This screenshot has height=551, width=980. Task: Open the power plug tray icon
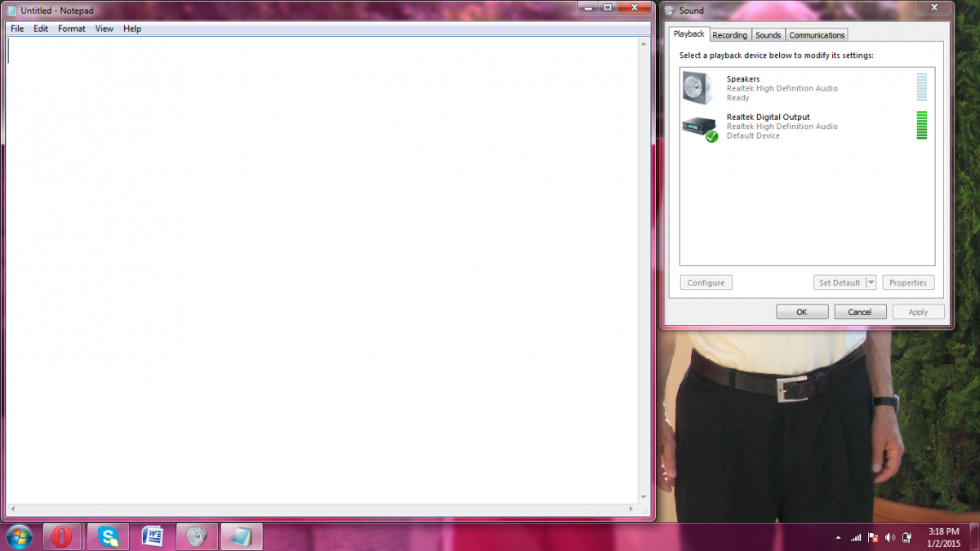point(906,537)
